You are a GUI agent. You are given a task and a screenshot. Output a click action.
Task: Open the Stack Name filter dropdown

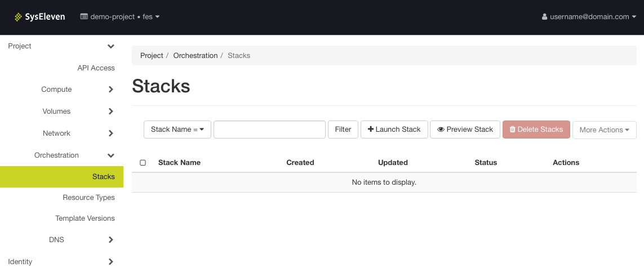[177, 130]
